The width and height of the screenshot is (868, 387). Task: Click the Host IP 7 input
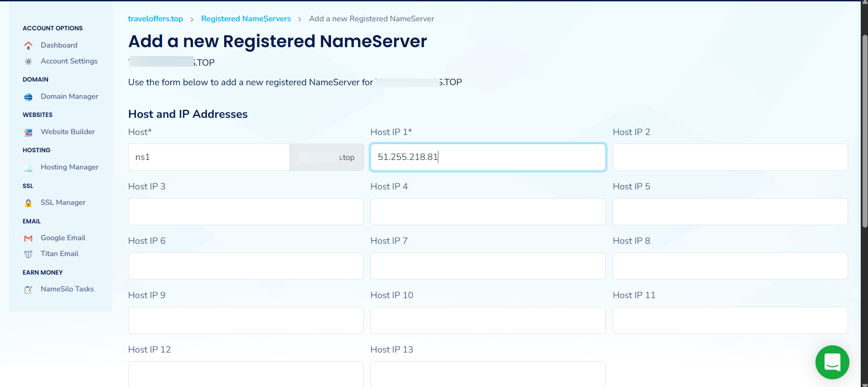[x=488, y=266]
